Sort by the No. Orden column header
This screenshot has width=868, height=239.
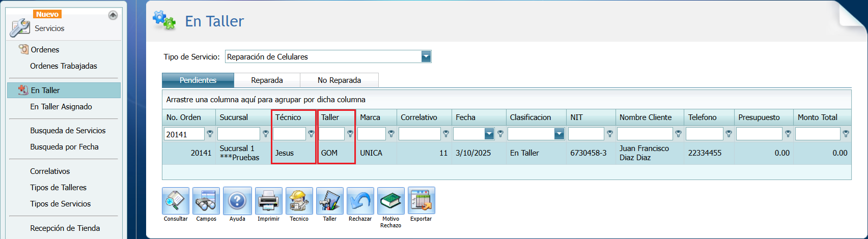(x=189, y=117)
